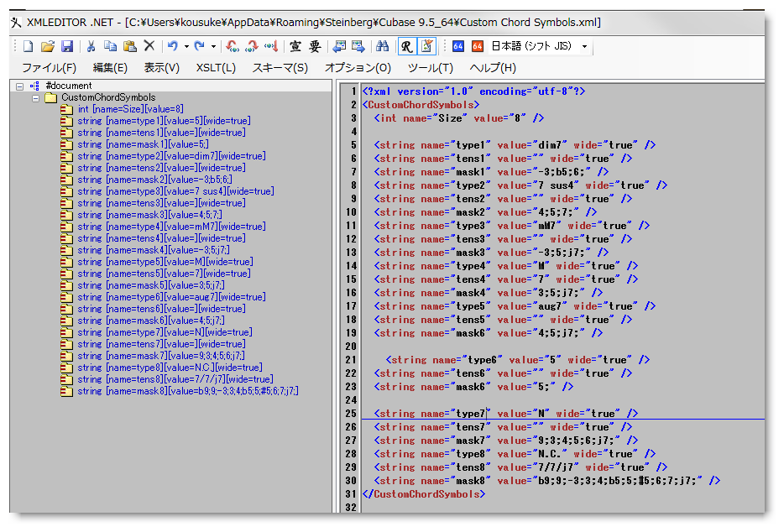Click the red down-arrow node icon
The height and width of the screenshot is (532, 784).
pos(271,46)
